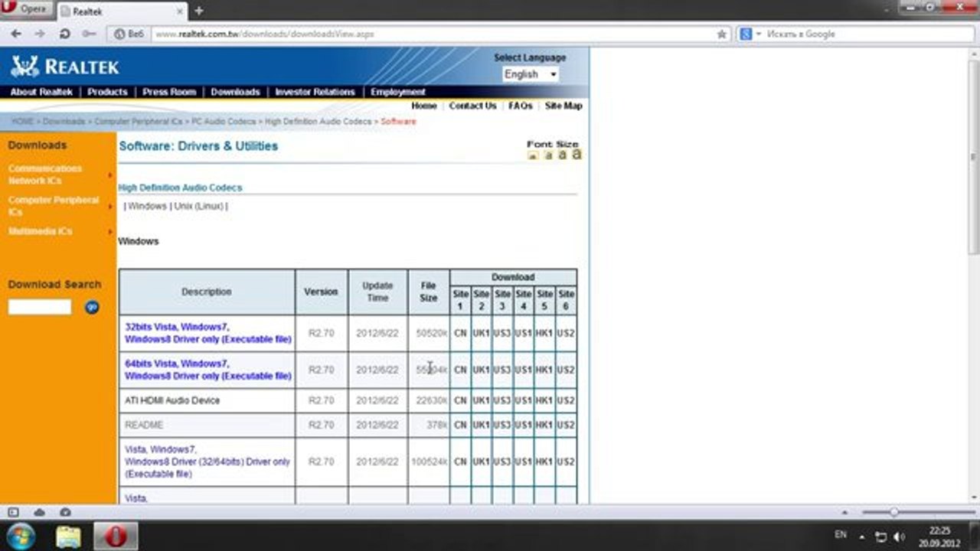Open the Investor Relations menu
The width and height of the screenshot is (980, 551).
pos(315,92)
